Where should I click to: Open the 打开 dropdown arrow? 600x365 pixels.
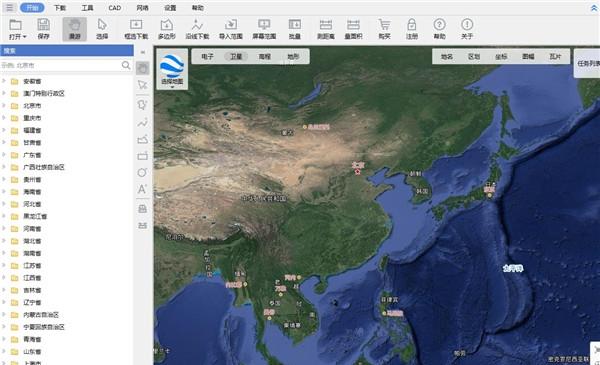click(x=24, y=37)
